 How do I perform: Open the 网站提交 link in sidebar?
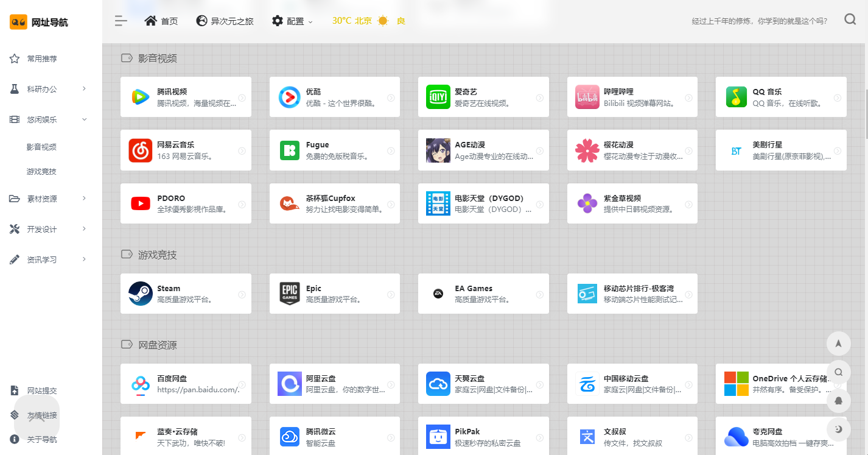coord(41,390)
